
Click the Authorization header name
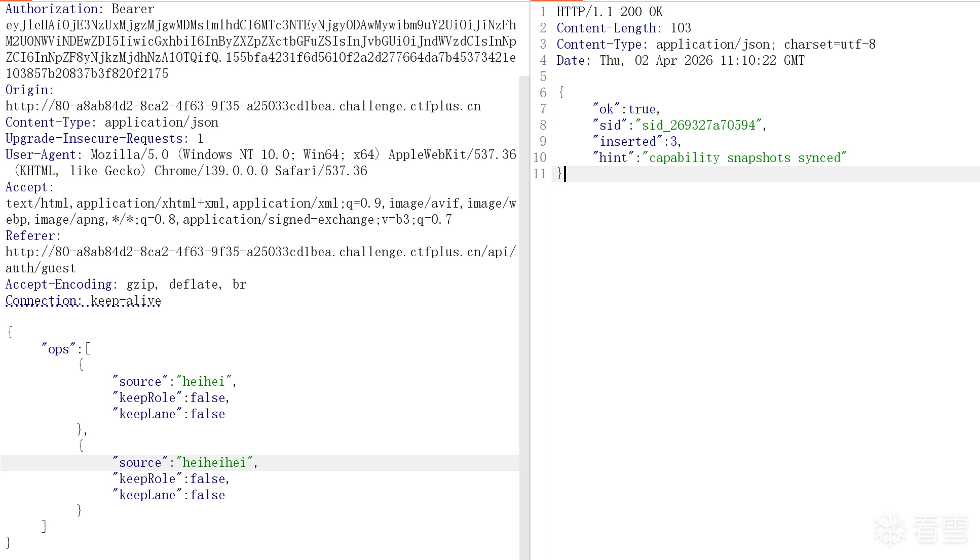[52, 9]
